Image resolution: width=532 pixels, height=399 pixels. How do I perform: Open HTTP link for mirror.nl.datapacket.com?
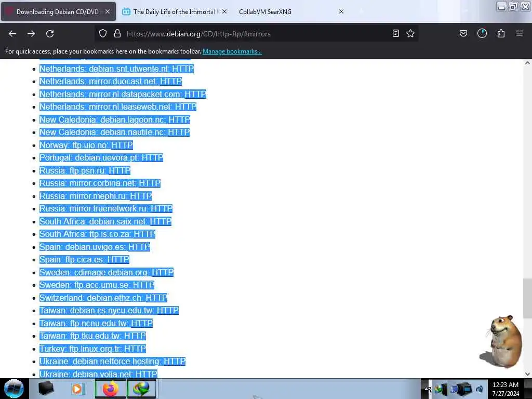195,95
